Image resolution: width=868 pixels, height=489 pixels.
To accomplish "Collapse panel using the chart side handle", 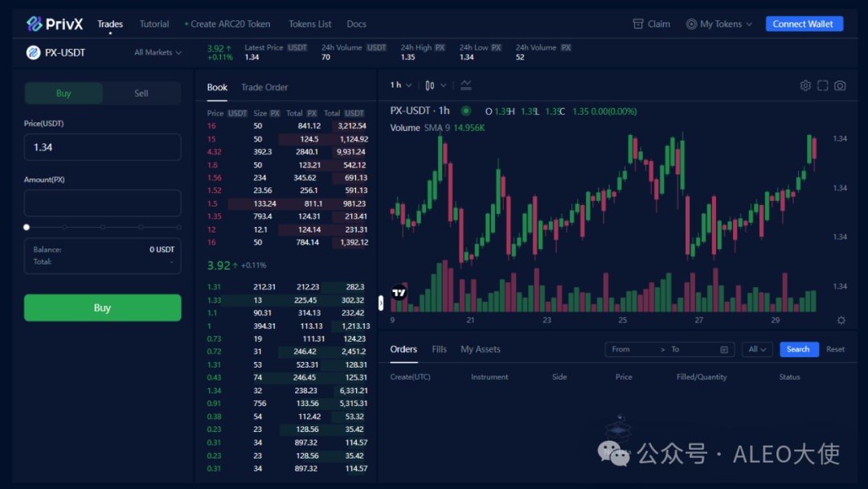I will coord(381,303).
